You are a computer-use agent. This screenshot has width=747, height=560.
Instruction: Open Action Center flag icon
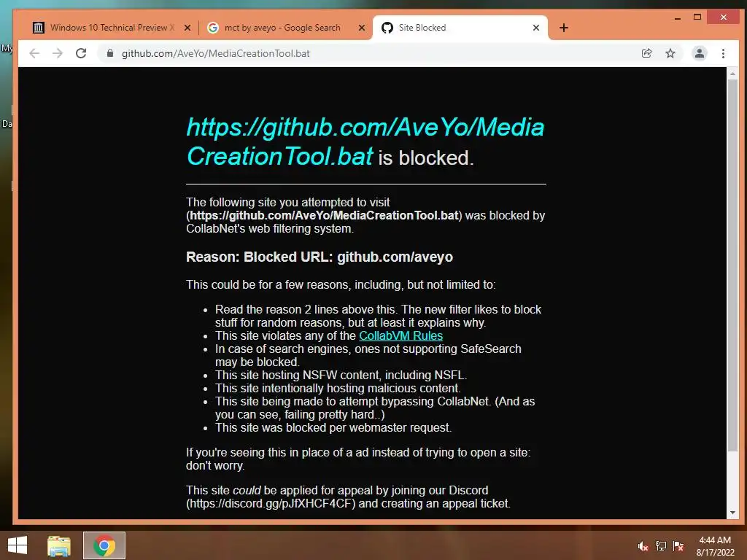(678, 546)
